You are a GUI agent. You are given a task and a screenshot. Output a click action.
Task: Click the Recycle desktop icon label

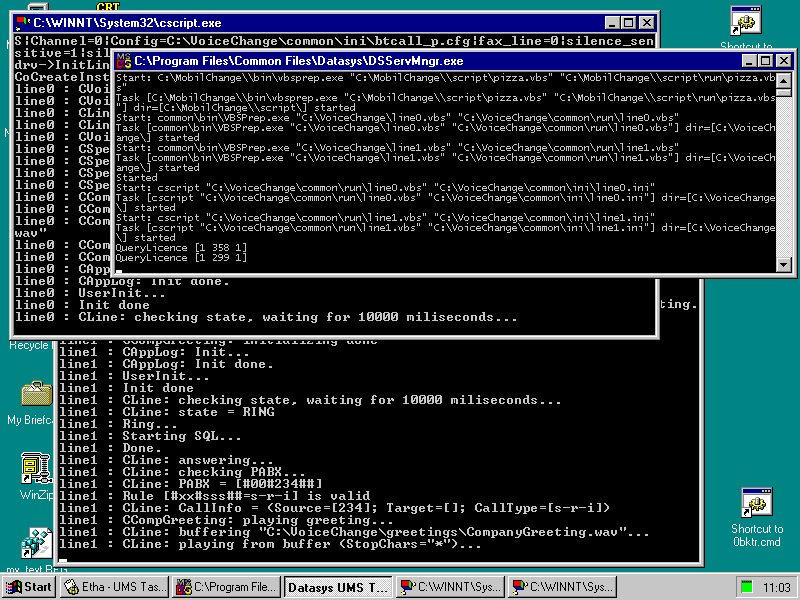[x=29, y=345]
